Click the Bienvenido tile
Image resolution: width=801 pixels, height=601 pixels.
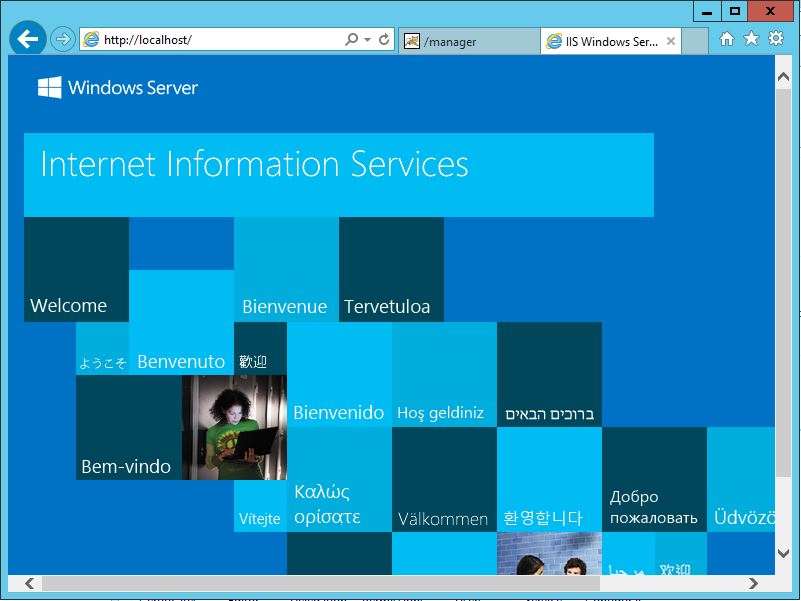(339, 375)
